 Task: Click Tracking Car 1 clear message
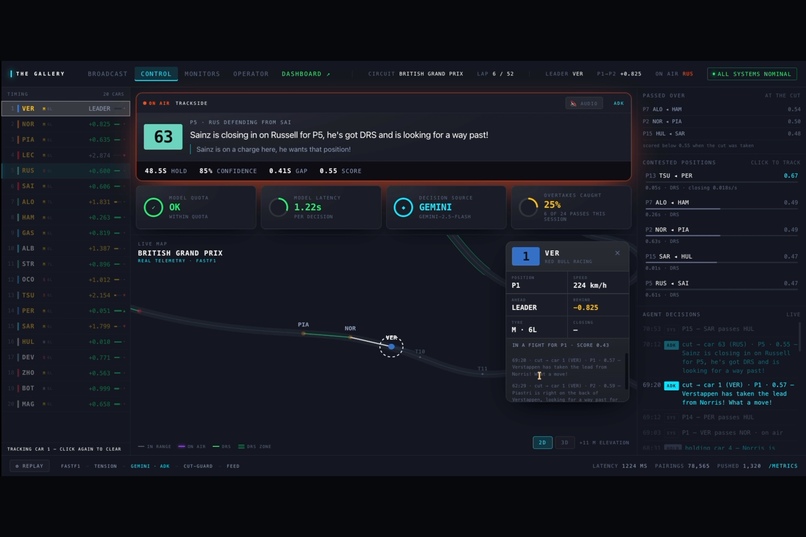tap(64, 449)
